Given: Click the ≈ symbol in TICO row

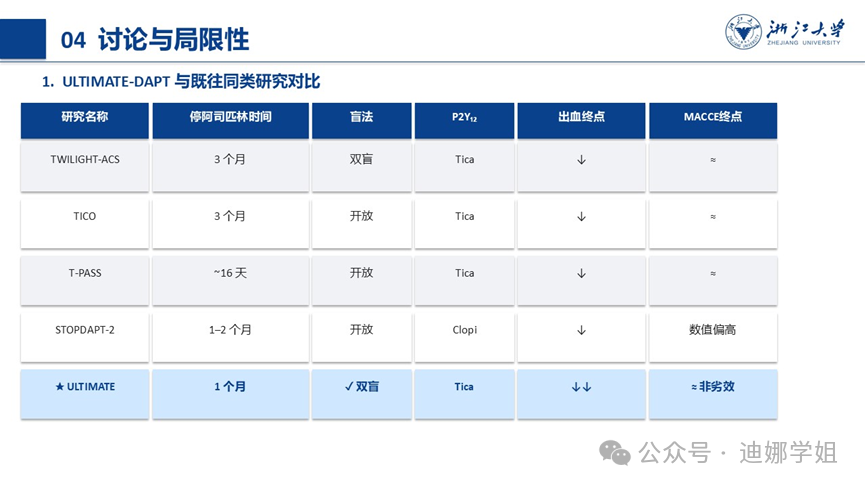Looking at the screenshot, I should click(713, 217).
